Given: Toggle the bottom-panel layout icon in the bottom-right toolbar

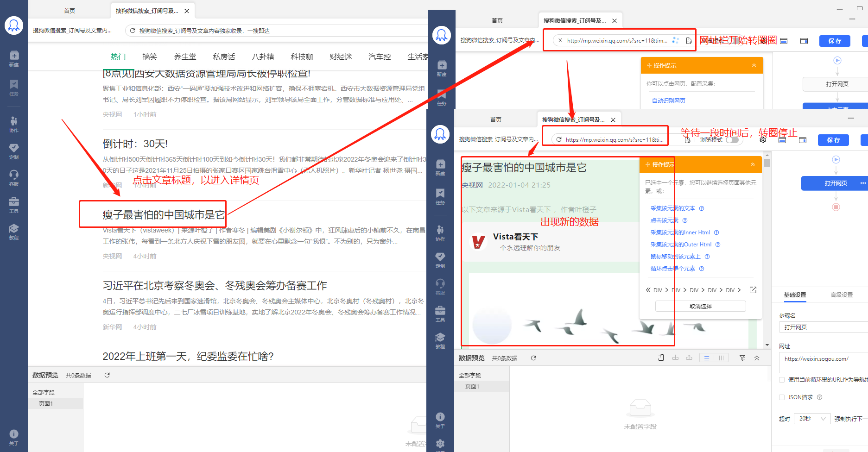Looking at the screenshot, I should coord(782,140).
